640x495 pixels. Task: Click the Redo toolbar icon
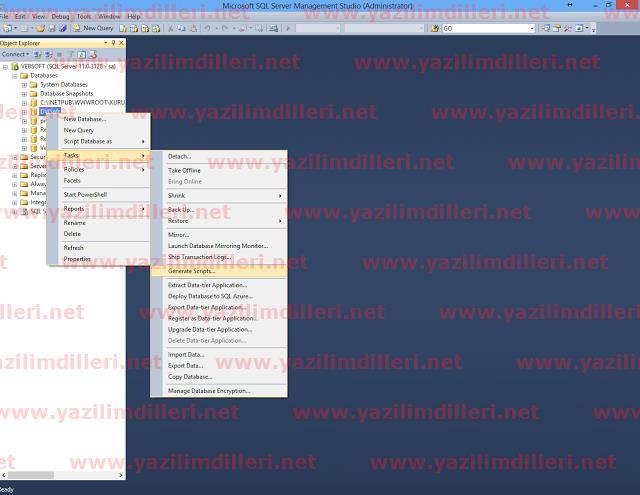pyautogui.click(x=224, y=29)
